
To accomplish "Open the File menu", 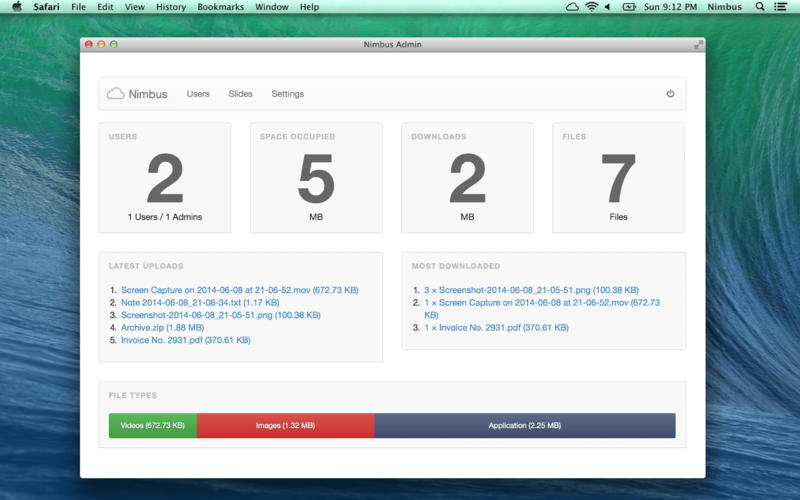I will pyautogui.click(x=79, y=7).
